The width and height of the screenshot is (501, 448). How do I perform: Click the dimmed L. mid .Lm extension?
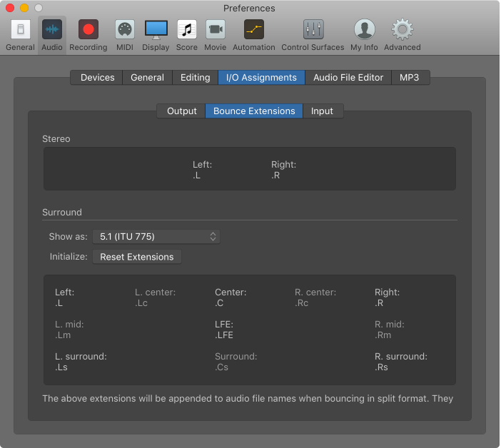63,335
